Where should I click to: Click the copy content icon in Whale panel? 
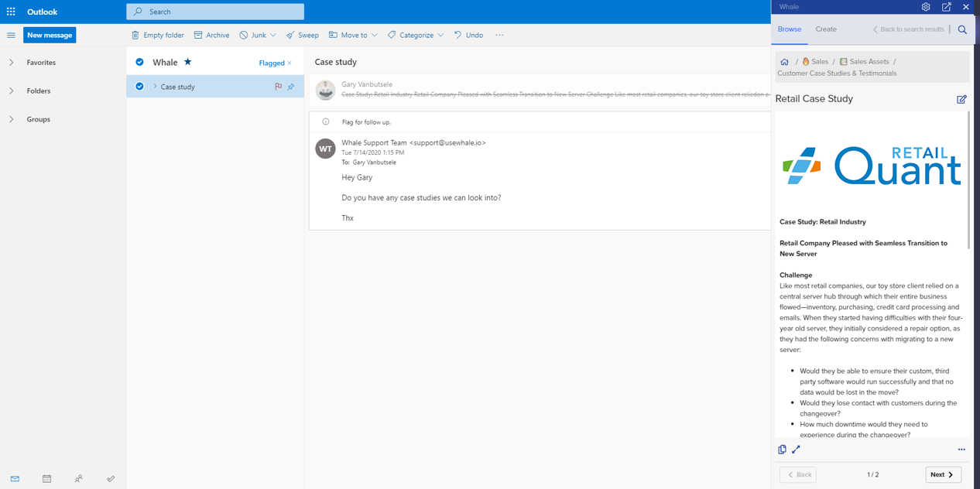click(782, 450)
